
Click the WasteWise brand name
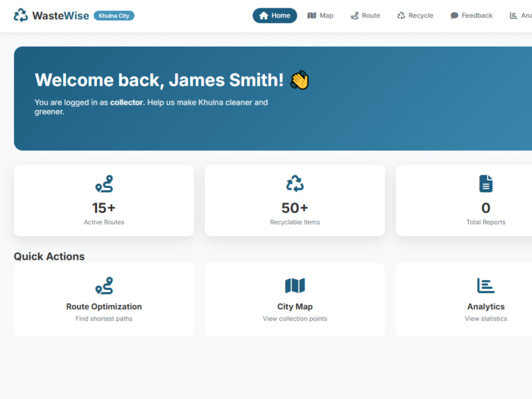pyautogui.click(x=61, y=15)
